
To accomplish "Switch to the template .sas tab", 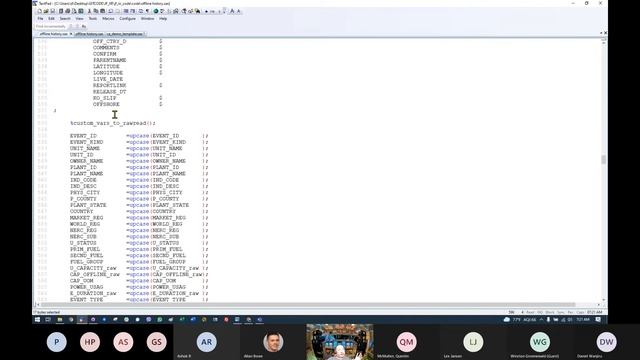I will pyautogui.click(x=125, y=34).
